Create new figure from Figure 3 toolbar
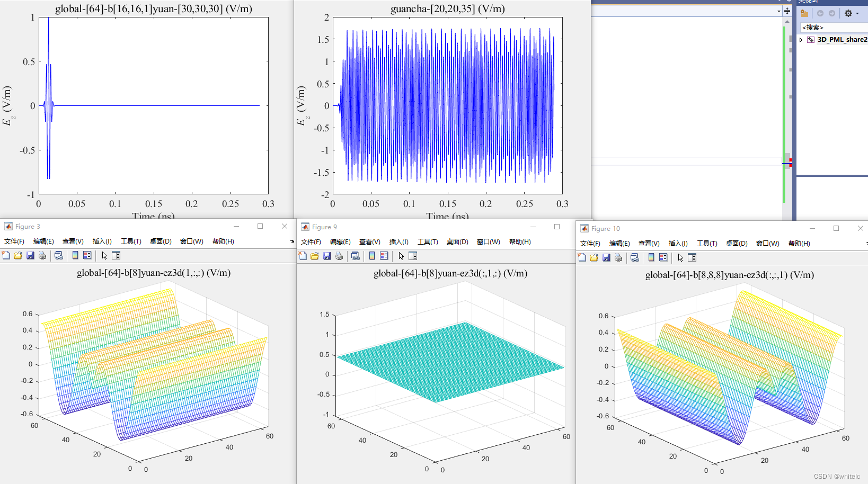 pos(6,255)
